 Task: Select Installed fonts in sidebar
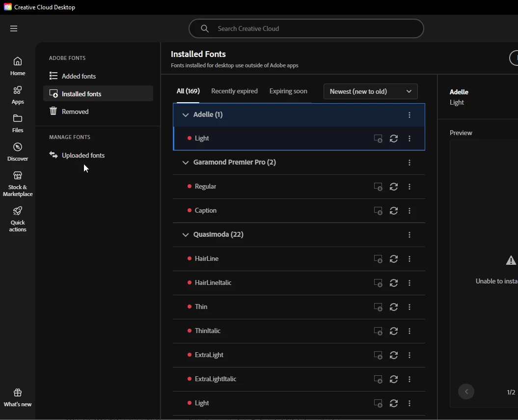tap(98, 93)
